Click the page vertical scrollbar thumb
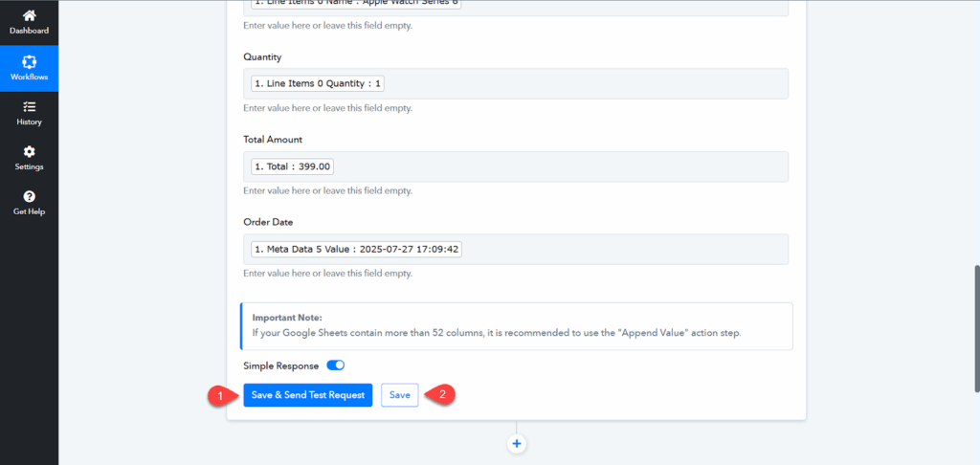 [977, 329]
